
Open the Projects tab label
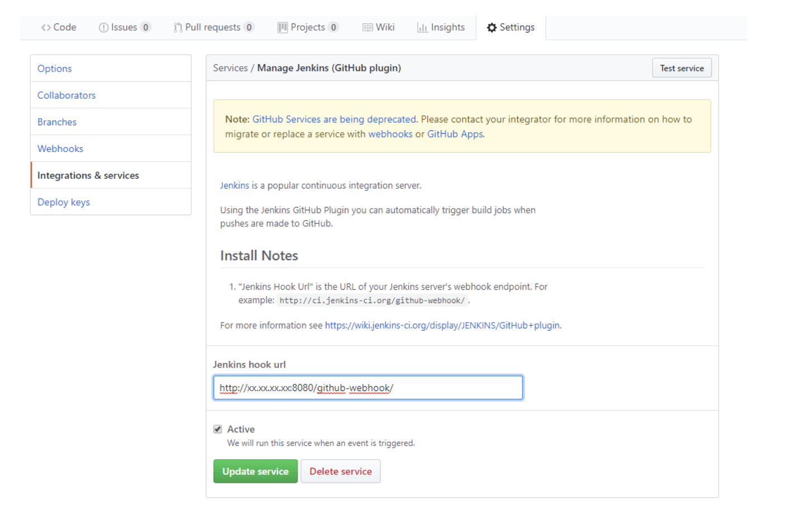[308, 27]
